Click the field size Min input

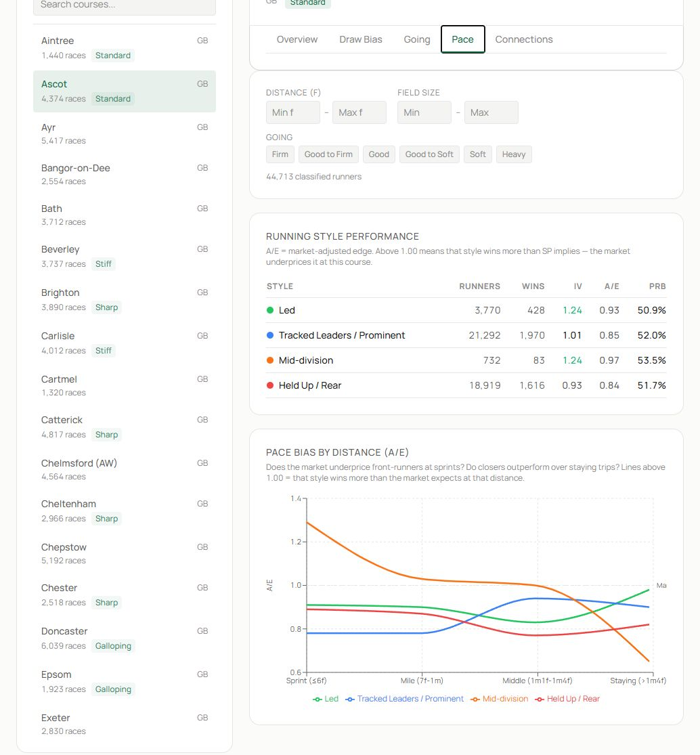pyautogui.click(x=424, y=112)
